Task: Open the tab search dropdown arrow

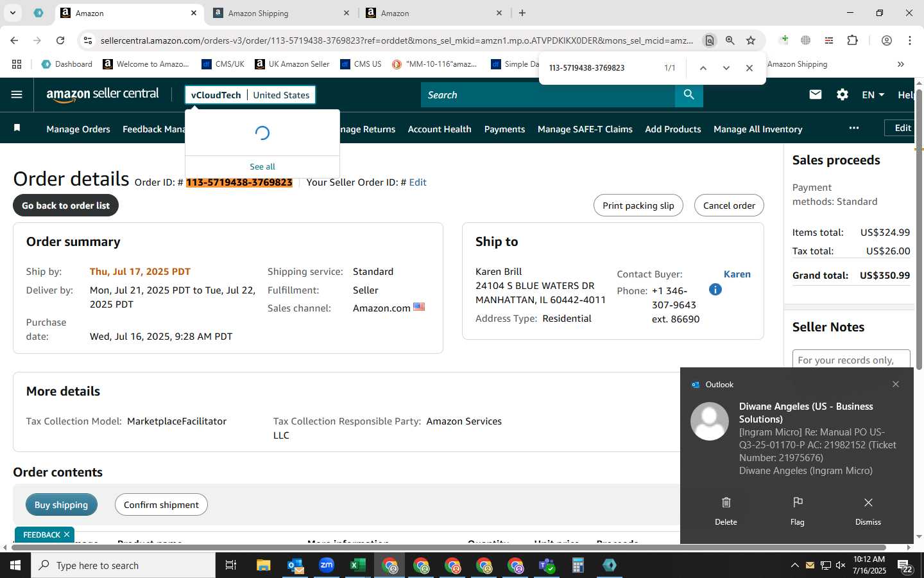Action: click(12, 13)
